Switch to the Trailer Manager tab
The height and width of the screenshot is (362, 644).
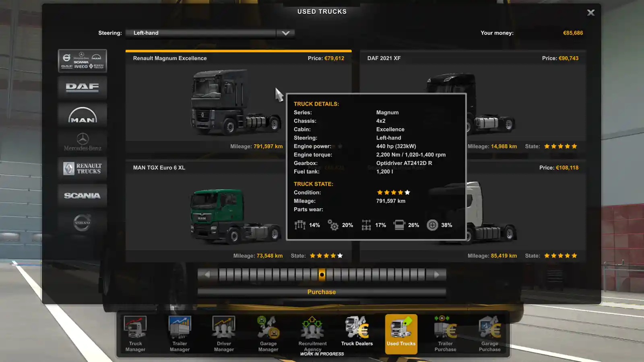tap(180, 333)
